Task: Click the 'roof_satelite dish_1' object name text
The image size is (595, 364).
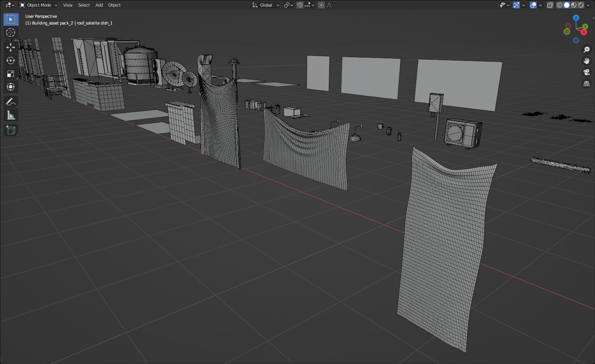Action: 94,23
